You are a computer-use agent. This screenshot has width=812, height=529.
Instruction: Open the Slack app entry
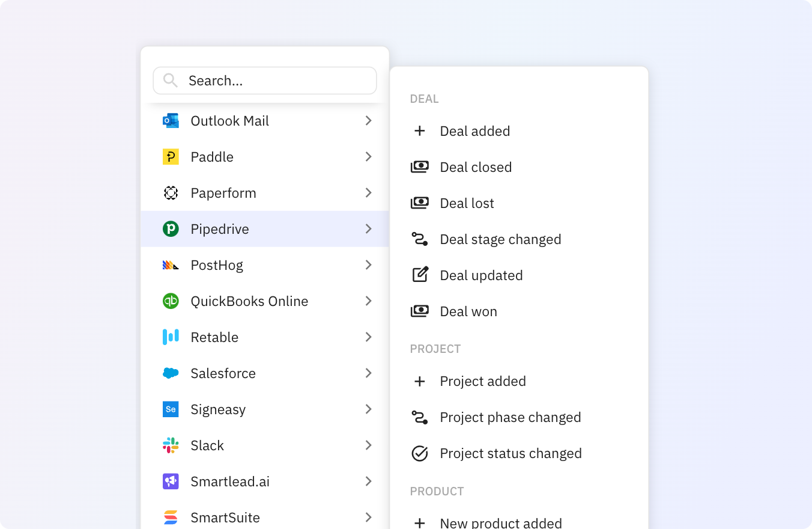(x=265, y=445)
